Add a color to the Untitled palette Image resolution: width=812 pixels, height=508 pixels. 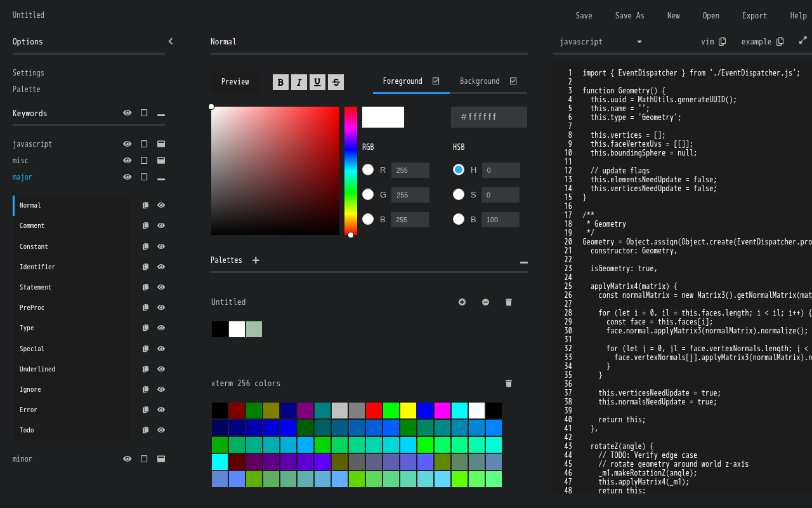coord(462,302)
